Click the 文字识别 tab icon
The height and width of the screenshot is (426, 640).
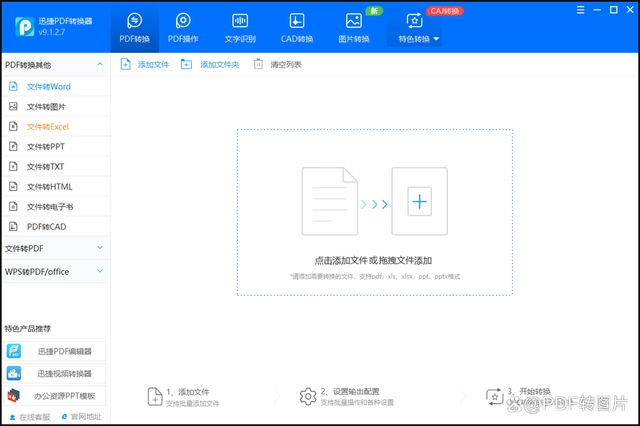coord(240,20)
